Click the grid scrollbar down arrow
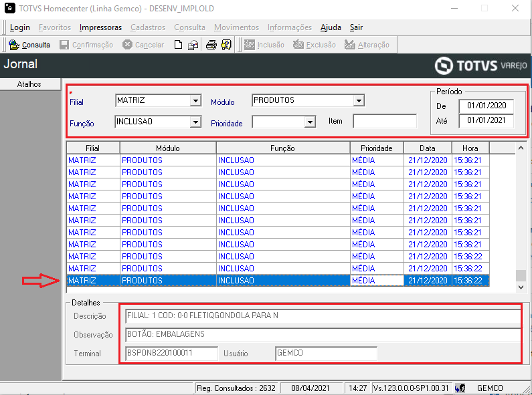 (x=521, y=287)
